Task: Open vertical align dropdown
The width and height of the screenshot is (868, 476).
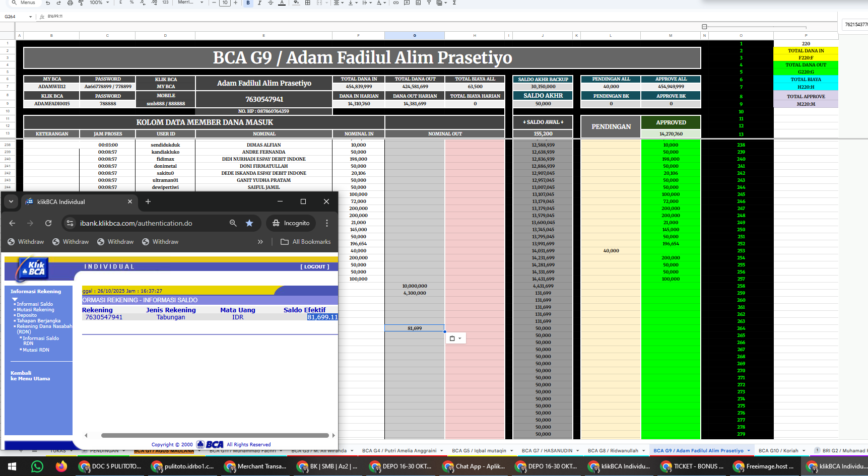Action: tap(353, 3)
